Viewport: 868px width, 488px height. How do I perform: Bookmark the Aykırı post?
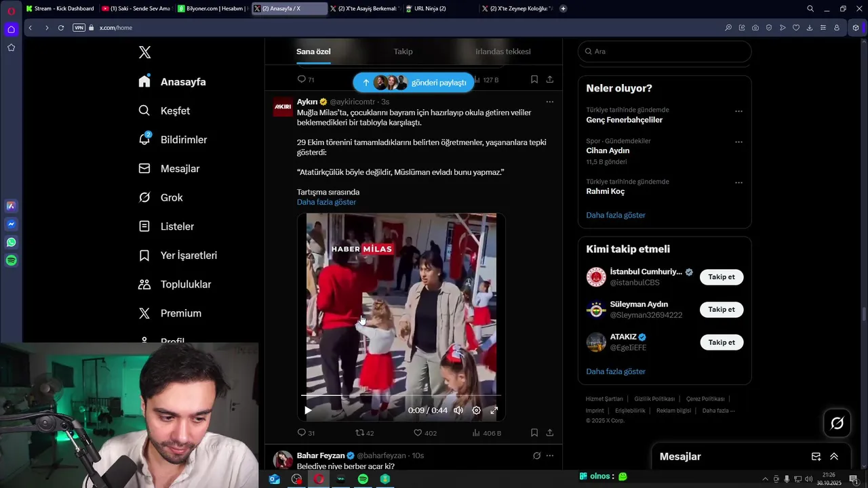coord(534,432)
